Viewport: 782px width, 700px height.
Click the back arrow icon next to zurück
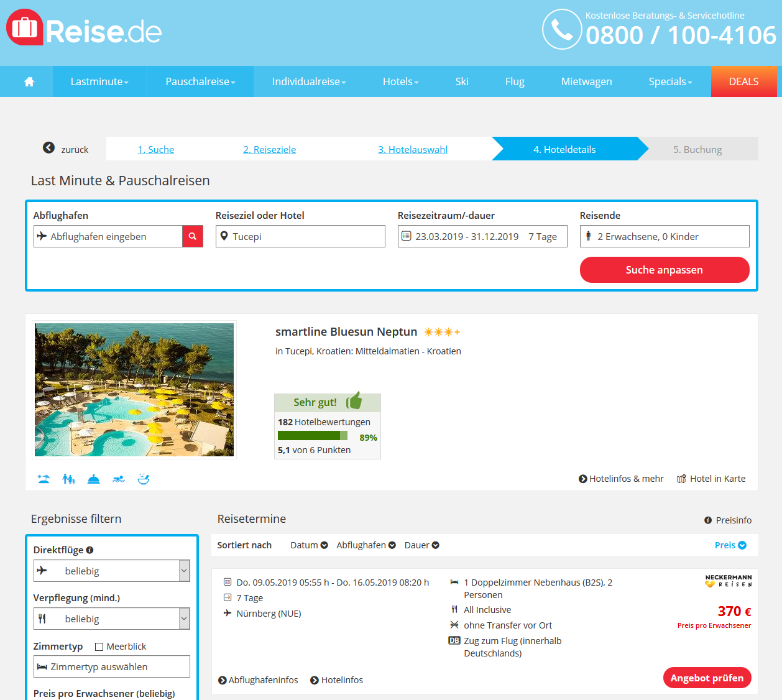click(48, 148)
